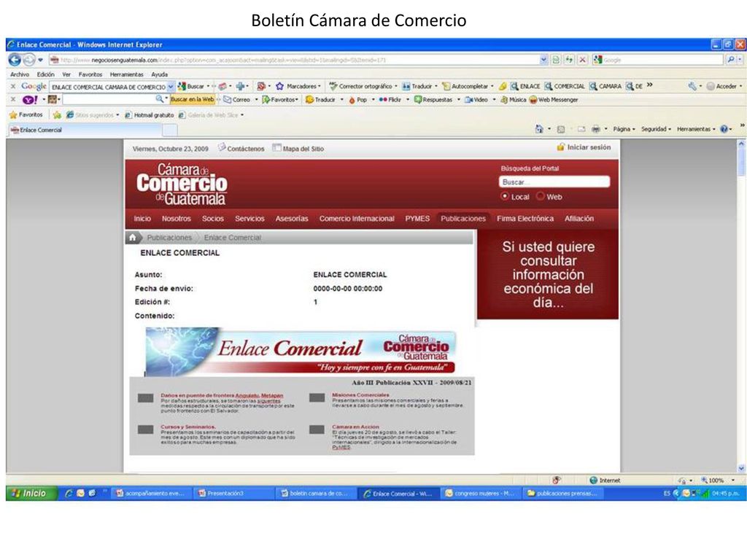Expand the address bar URL dropdown arrow
The width and height of the screenshot is (747, 560).
543,60
